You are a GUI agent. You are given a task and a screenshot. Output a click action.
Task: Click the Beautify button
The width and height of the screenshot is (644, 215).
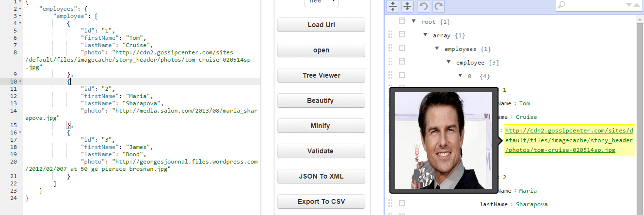click(321, 100)
